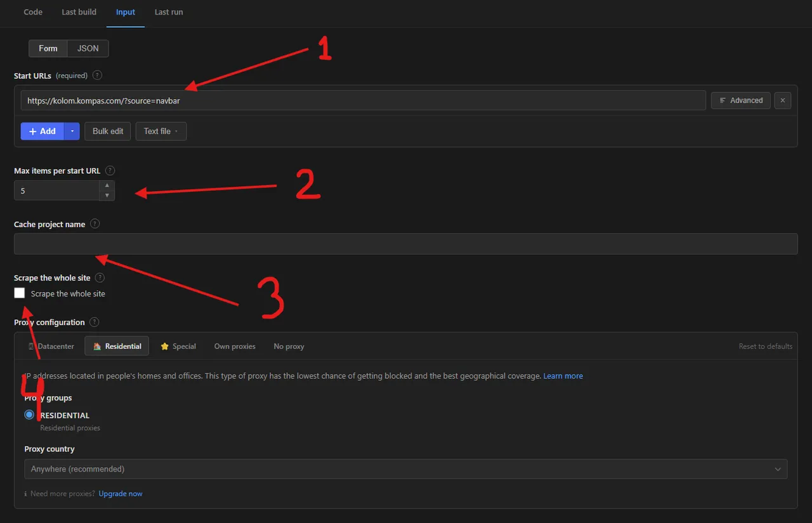The height and width of the screenshot is (523, 812).
Task: Switch input view to JSON
Action: click(88, 48)
